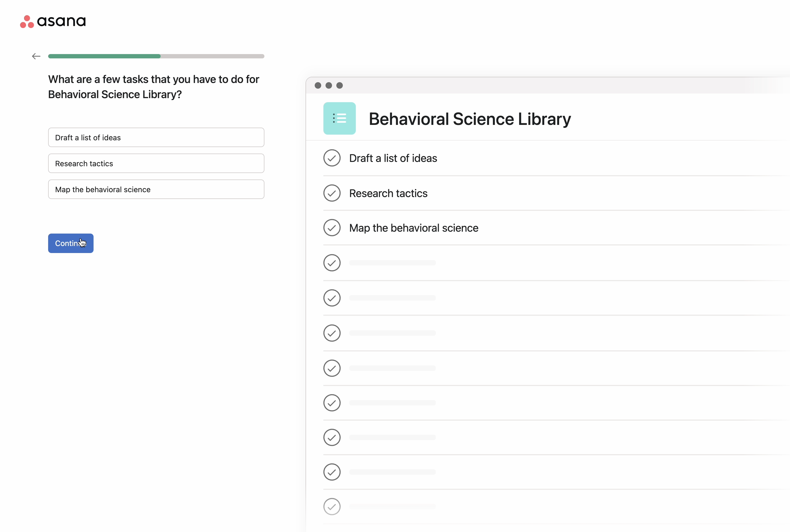Click the first red circle icon
Viewport: 790px width, 532px height.
[27, 17]
